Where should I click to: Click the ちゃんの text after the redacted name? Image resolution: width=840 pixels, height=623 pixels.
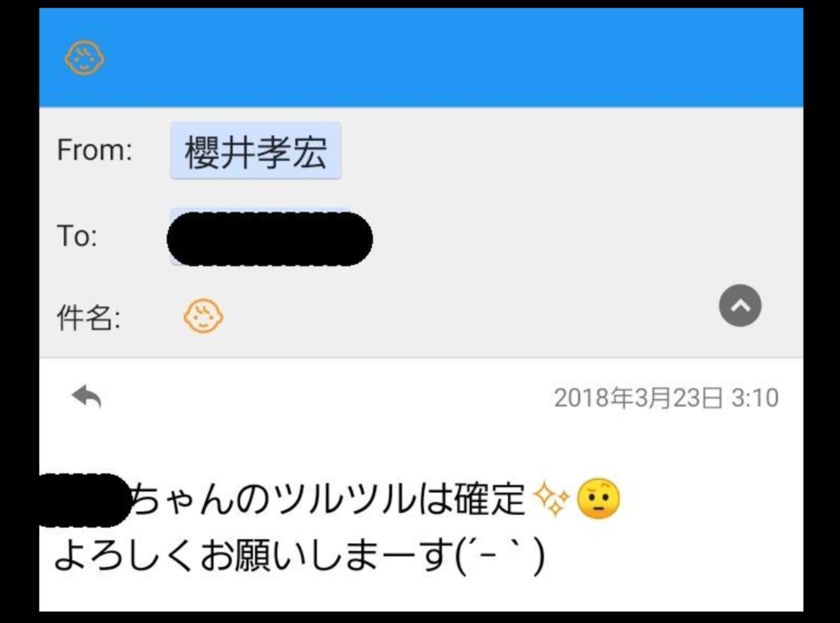coord(201,499)
